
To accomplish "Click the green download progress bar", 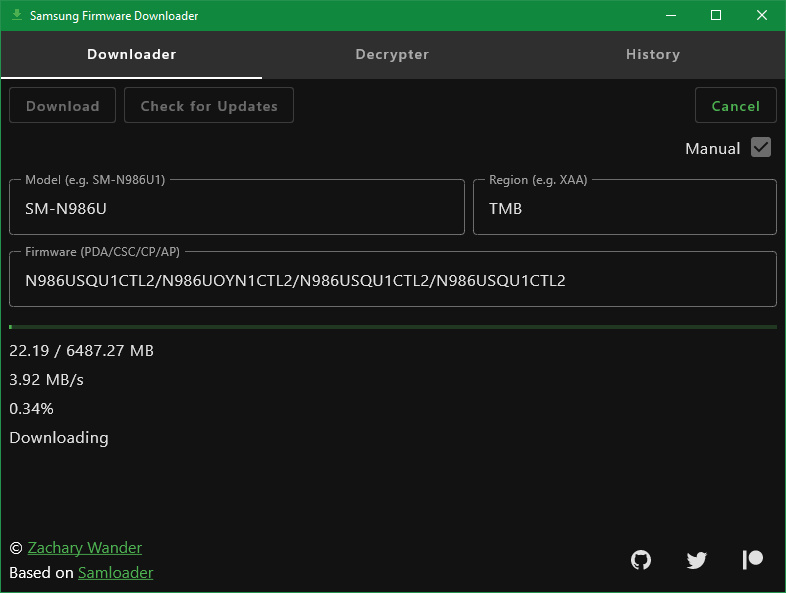I will (x=392, y=327).
